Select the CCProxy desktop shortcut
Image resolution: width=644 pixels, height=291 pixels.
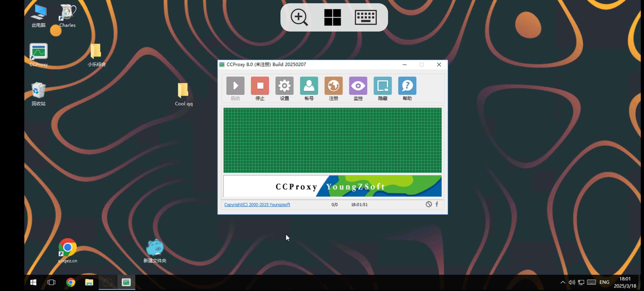(x=39, y=55)
